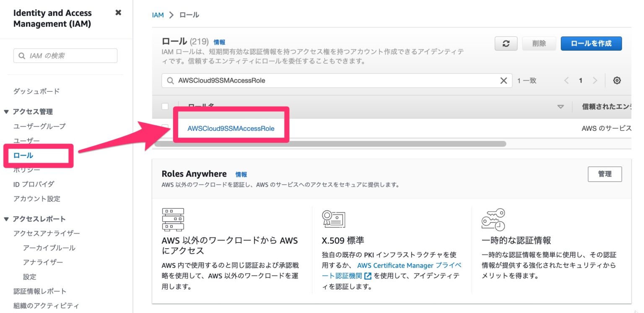
Task: Sort by role name column arrow
Action: (561, 107)
